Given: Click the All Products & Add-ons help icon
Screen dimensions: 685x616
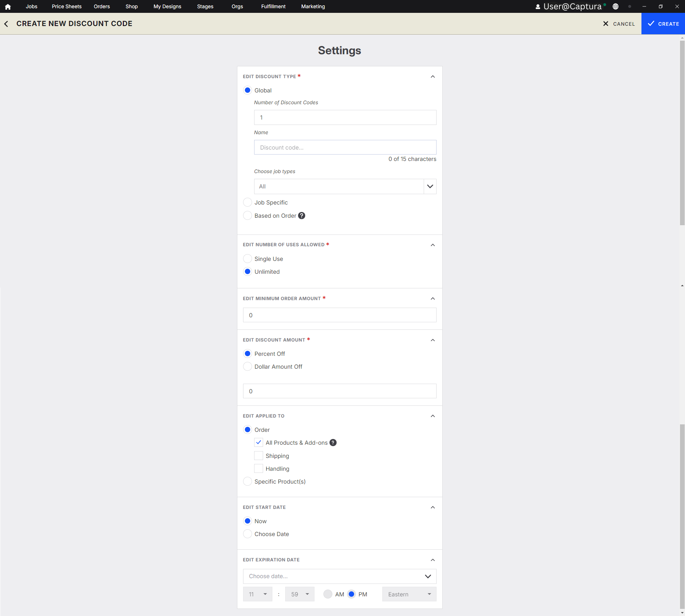Looking at the screenshot, I should 333,443.
